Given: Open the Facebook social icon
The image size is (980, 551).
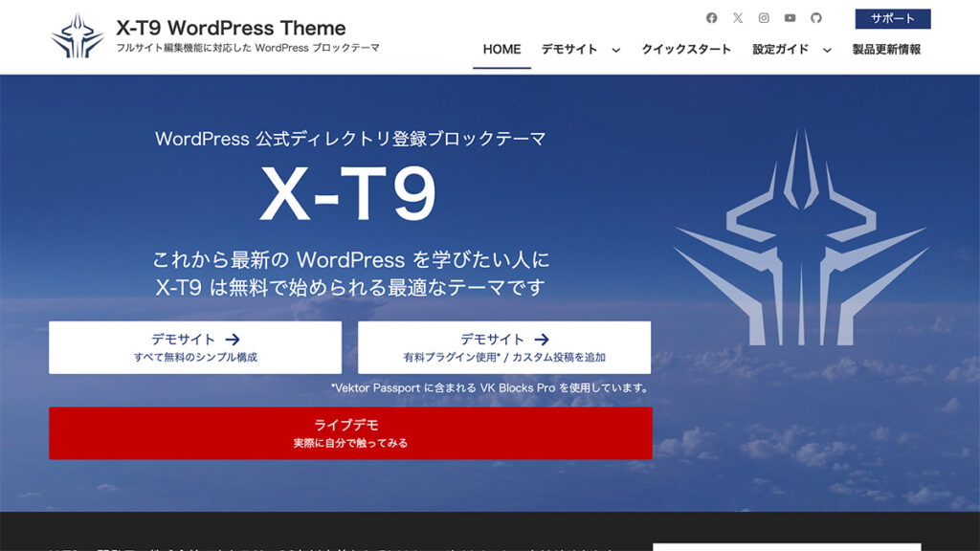Looking at the screenshot, I should [x=711, y=18].
